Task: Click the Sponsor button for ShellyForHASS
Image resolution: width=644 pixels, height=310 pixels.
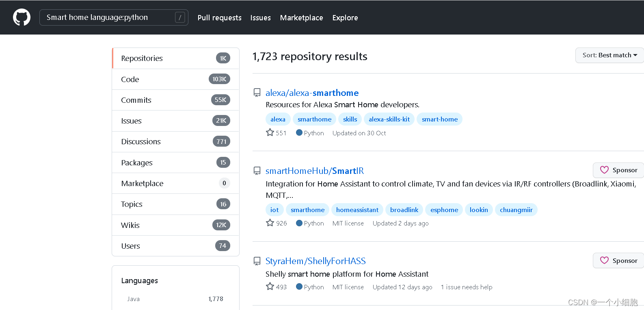Action: 618,260
